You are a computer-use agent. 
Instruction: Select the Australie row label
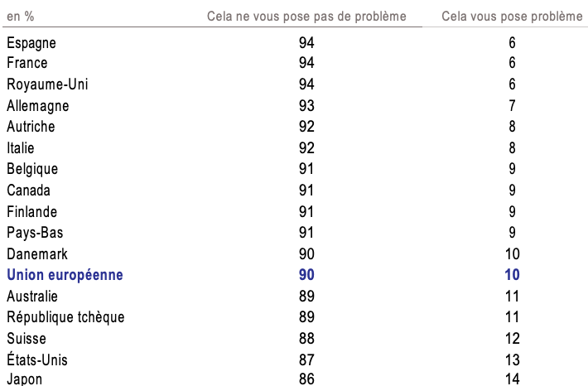click(x=32, y=296)
